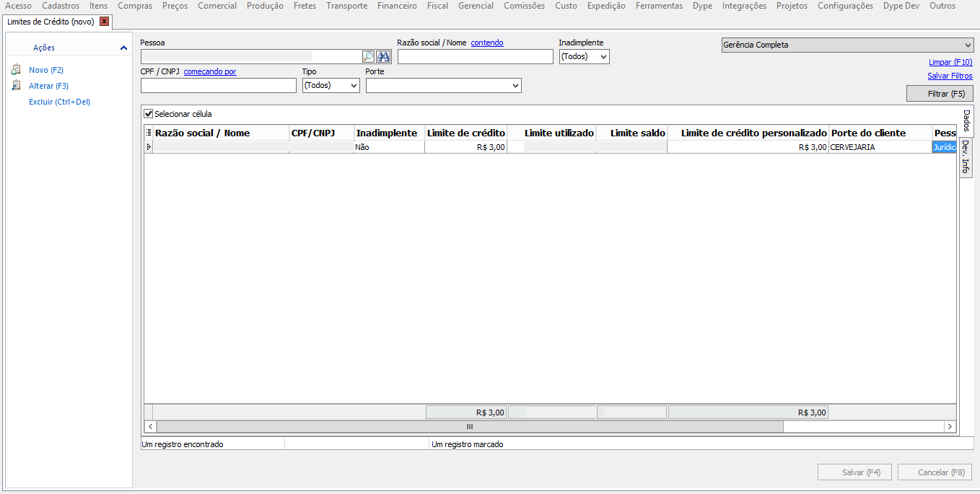This screenshot has width=980, height=494.
Task: Click the horizontal scrollbar thumb of the grid
Action: tap(469, 427)
